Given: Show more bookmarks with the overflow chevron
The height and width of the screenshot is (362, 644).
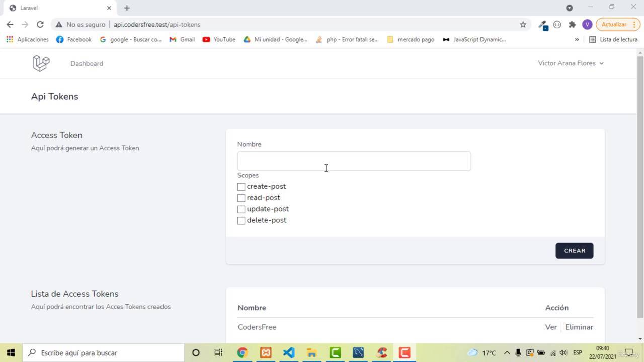Looking at the screenshot, I should click(x=577, y=39).
